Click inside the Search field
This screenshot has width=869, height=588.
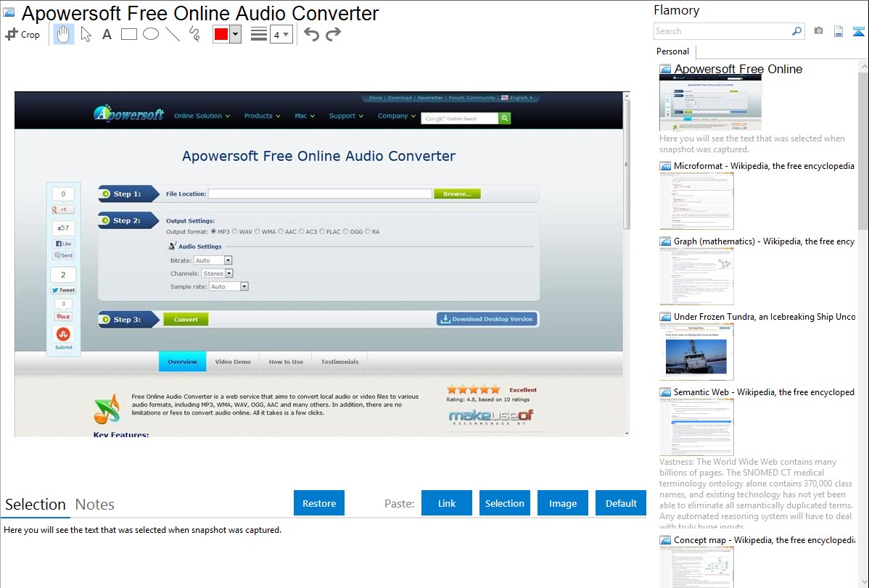721,31
